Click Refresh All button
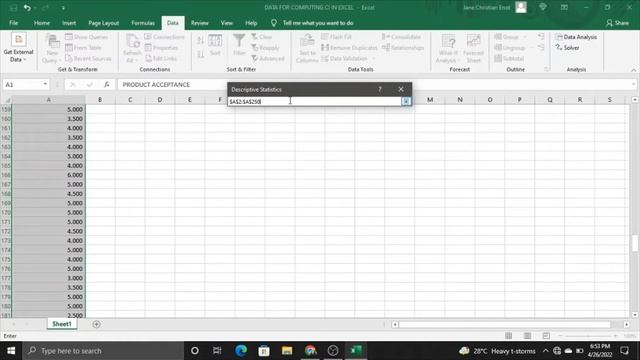This screenshot has height=360, width=640. (x=132, y=49)
